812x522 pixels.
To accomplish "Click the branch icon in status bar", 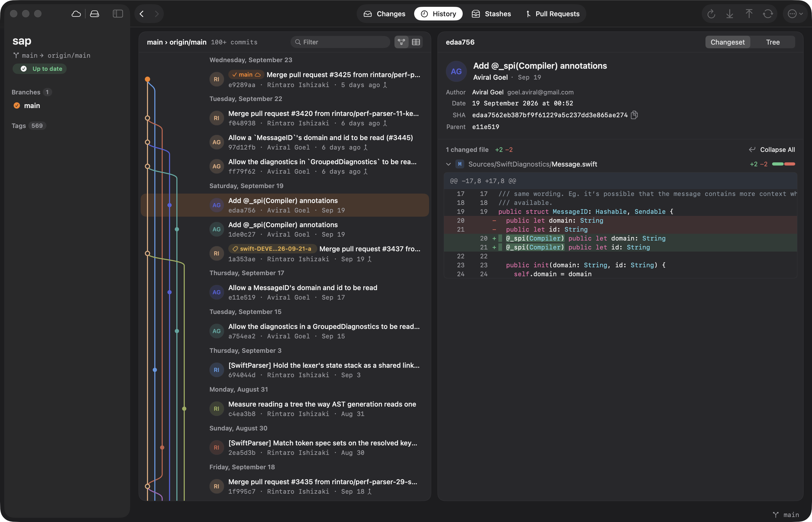I will [776, 515].
